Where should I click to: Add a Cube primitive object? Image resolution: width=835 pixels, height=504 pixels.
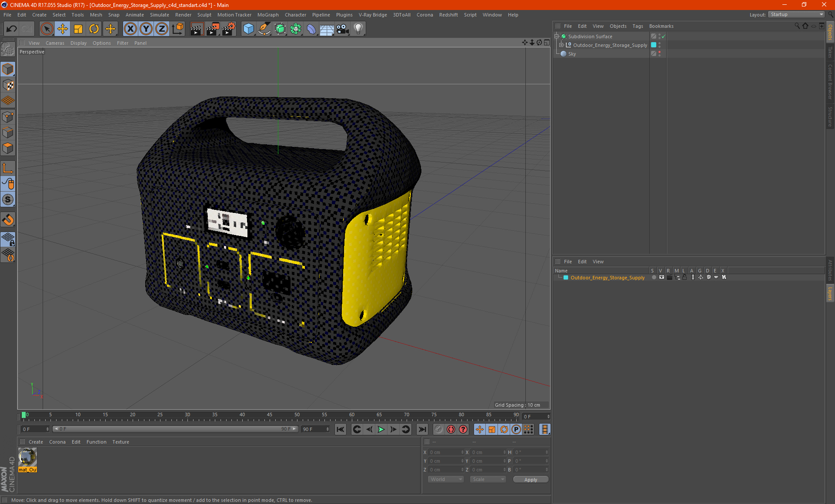click(x=248, y=29)
